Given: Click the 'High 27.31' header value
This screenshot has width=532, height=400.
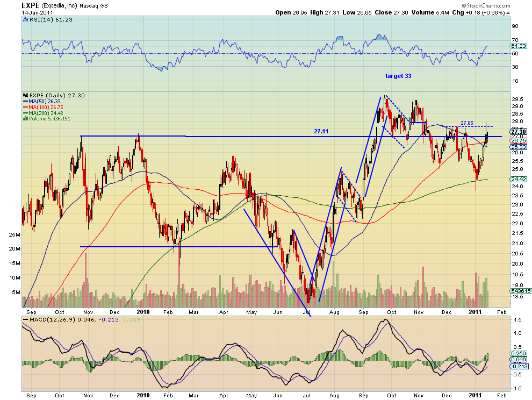Looking at the screenshot, I should click(325, 12).
